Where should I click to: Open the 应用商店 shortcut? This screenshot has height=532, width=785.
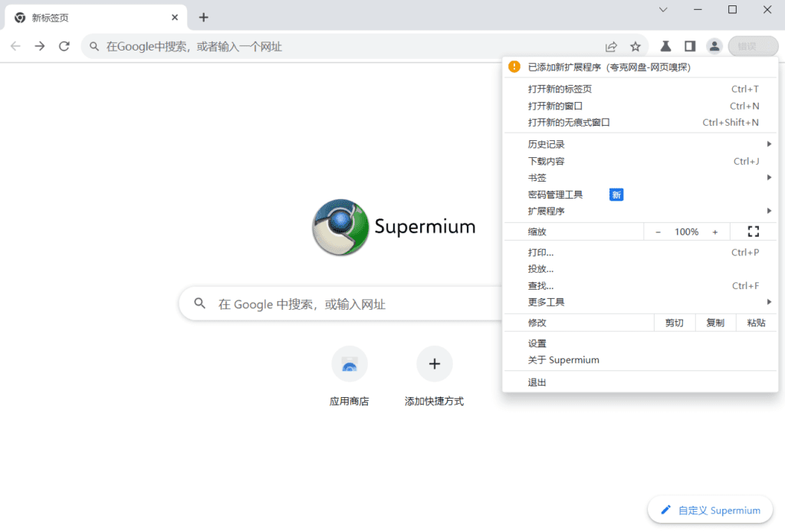click(350, 376)
